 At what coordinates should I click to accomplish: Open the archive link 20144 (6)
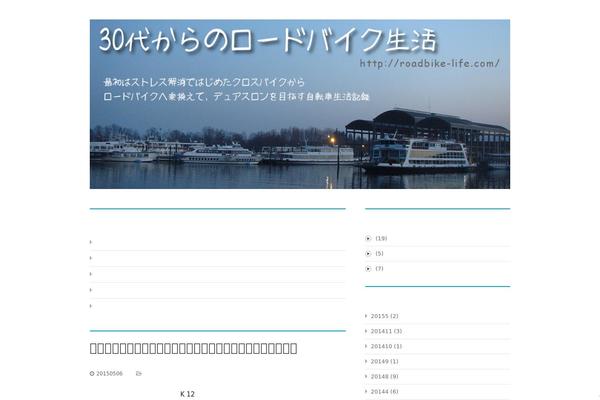[x=384, y=392]
